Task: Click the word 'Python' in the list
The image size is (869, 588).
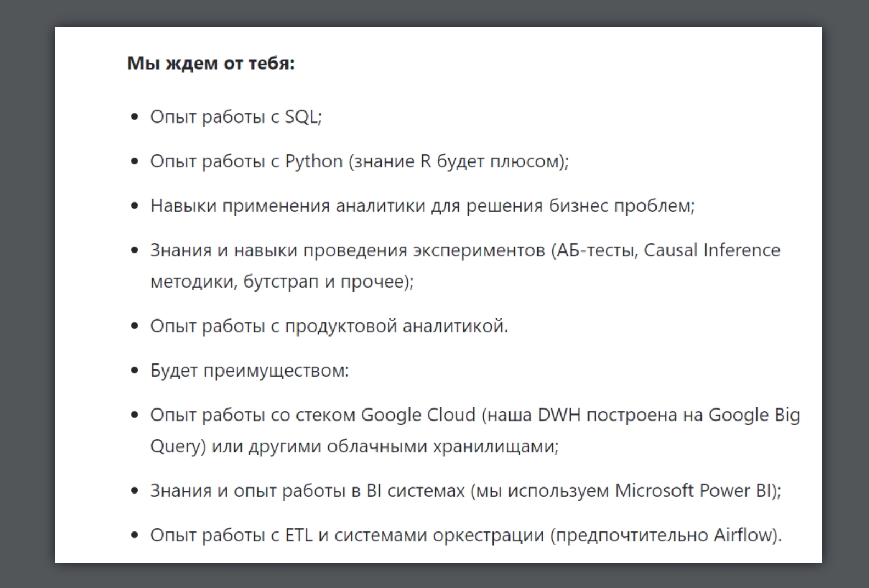Action: [314, 161]
